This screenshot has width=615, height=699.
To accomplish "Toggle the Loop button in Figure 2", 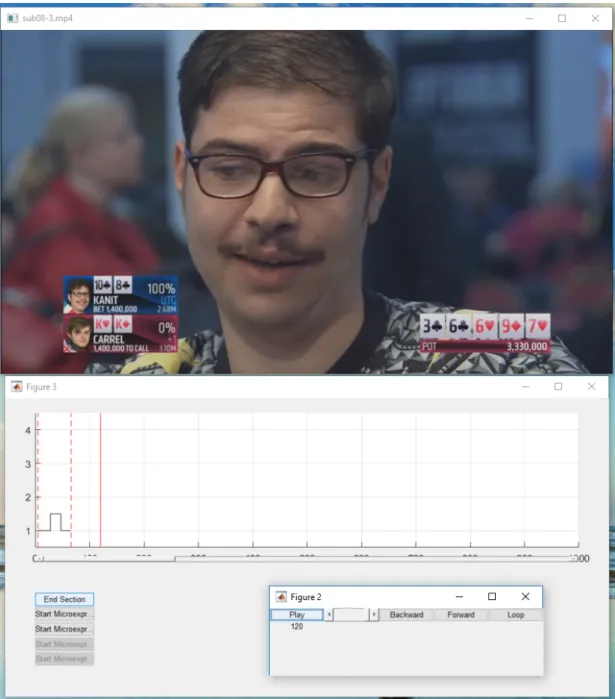I will click(516, 615).
